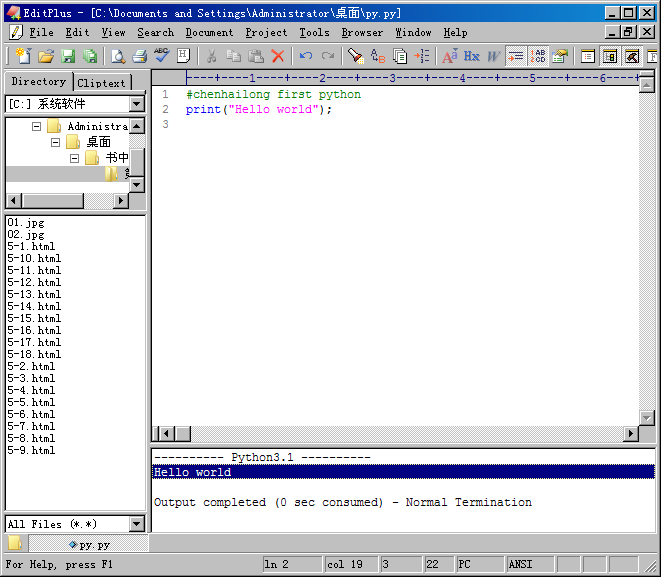The image size is (661, 577).
Task: Collapse the Administrator folder node
Action: pos(36,126)
